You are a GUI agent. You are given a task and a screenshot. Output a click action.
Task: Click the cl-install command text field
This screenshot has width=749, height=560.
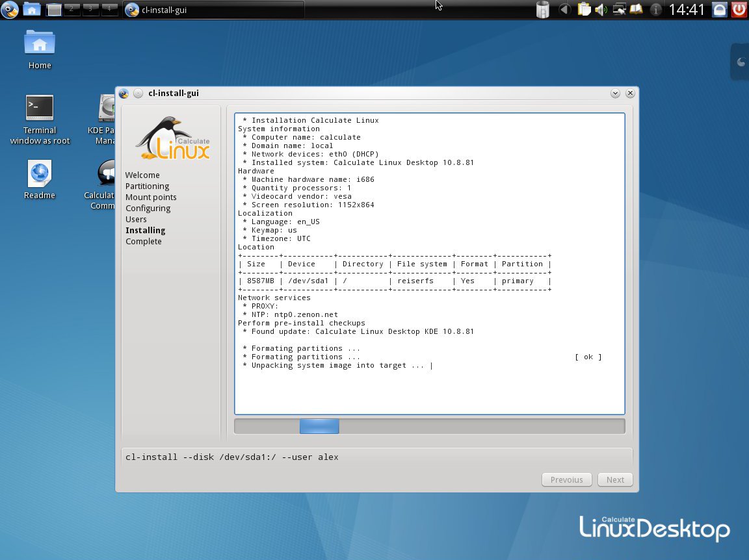coord(377,457)
